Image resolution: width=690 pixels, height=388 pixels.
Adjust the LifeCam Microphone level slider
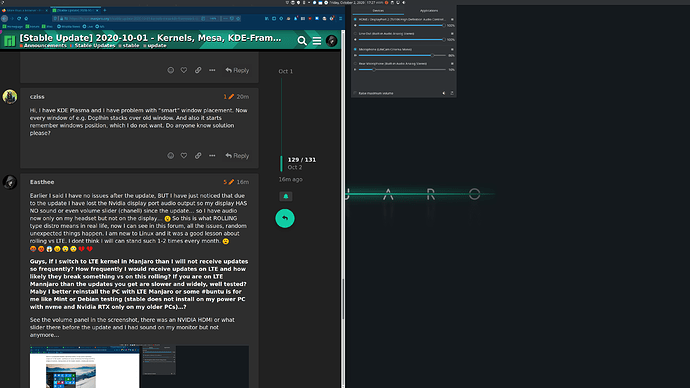[x=402, y=55]
